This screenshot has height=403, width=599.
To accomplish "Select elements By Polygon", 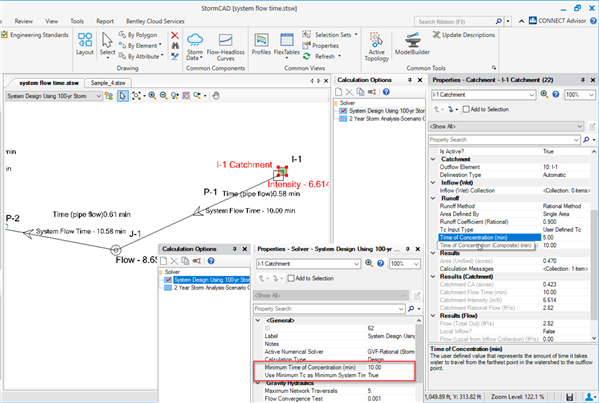I will [138, 35].
